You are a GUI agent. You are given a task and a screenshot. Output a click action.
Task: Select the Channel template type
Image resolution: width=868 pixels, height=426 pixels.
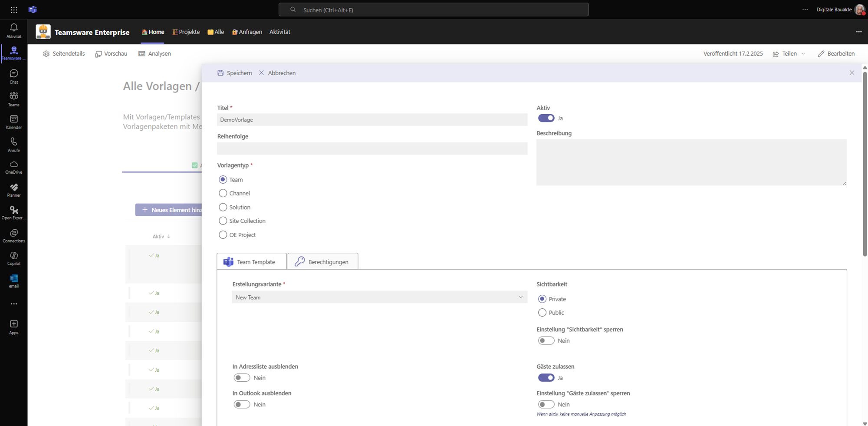(x=223, y=193)
